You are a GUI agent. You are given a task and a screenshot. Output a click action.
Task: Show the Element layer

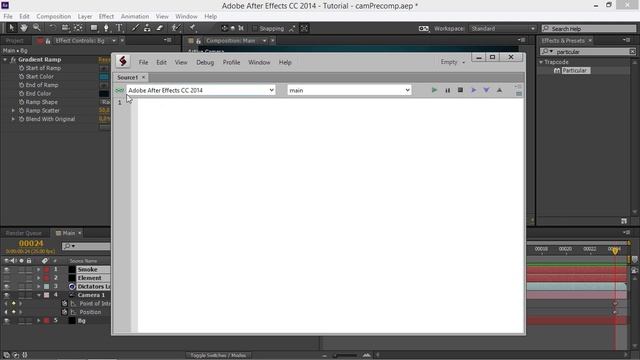(6, 278)
